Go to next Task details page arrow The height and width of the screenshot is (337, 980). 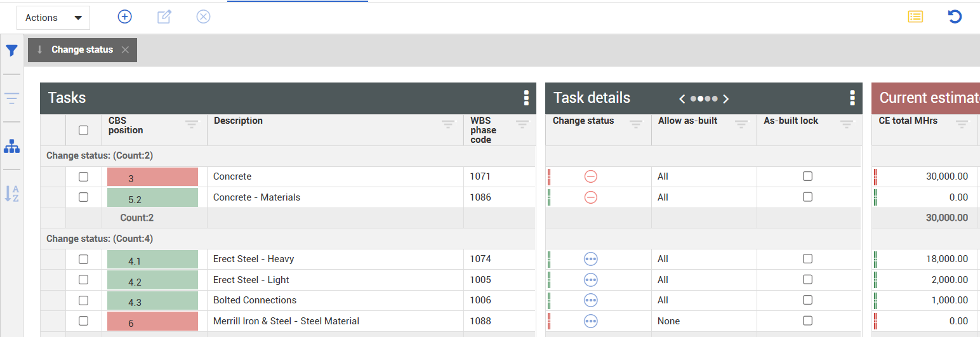tap(726, 98)
